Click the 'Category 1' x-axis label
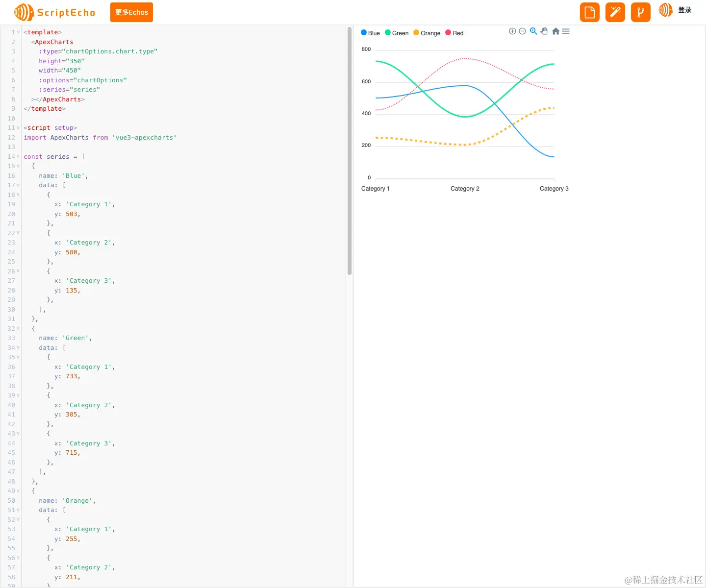Viewport: 706px width, 588px height. (376, 189)
